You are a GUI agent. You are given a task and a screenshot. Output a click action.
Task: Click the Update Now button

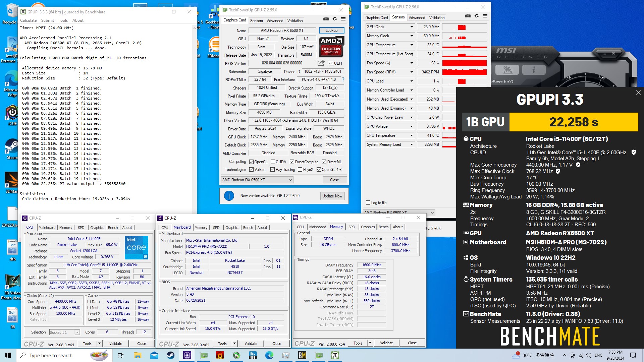point(332,196)
